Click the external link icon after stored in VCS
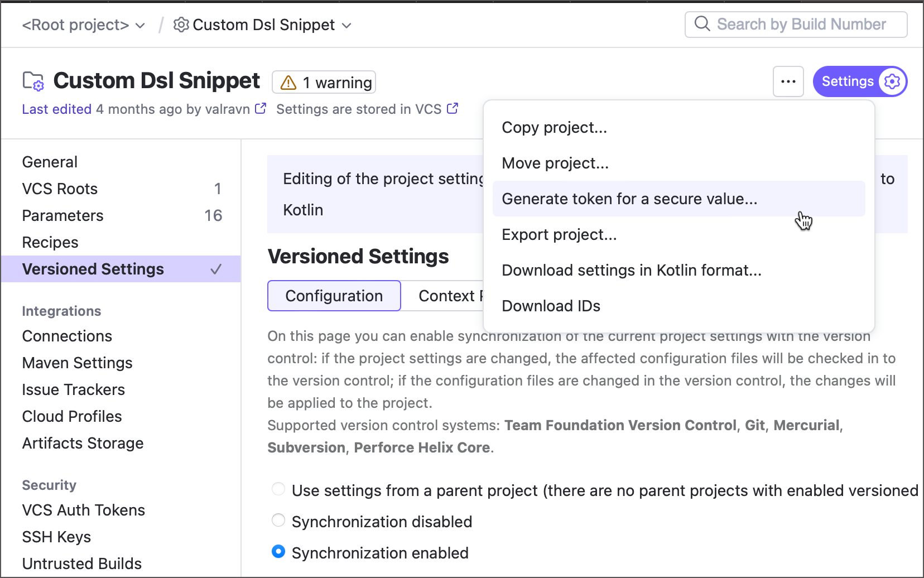 click(452, 108)
